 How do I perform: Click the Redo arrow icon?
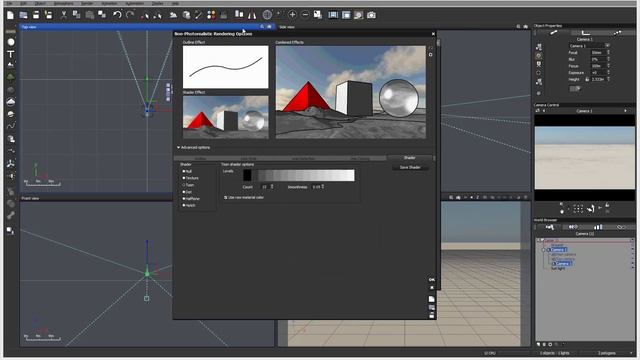pos(130,15)
